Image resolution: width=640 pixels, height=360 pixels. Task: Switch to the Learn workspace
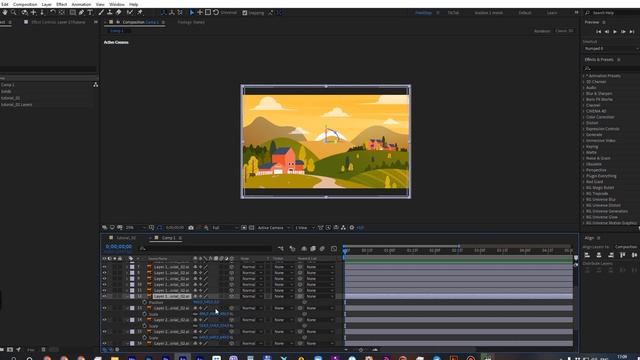pyautogui.click(x=552, y=13)
